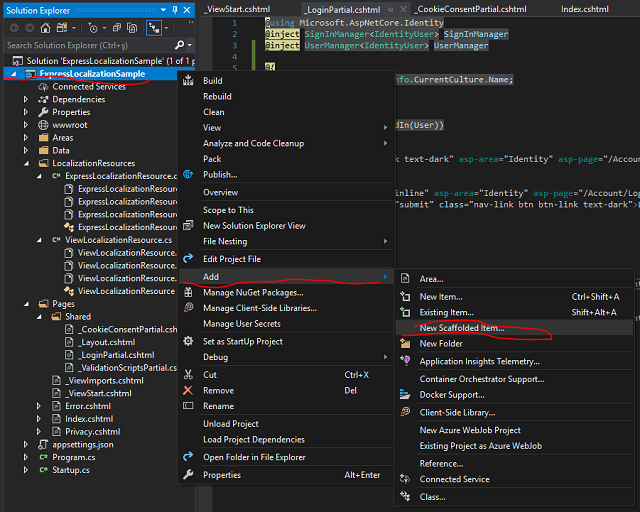Collapse the LocalizationResources folder node
Screen dimensions: 640x512
click(x=27, y=163)
